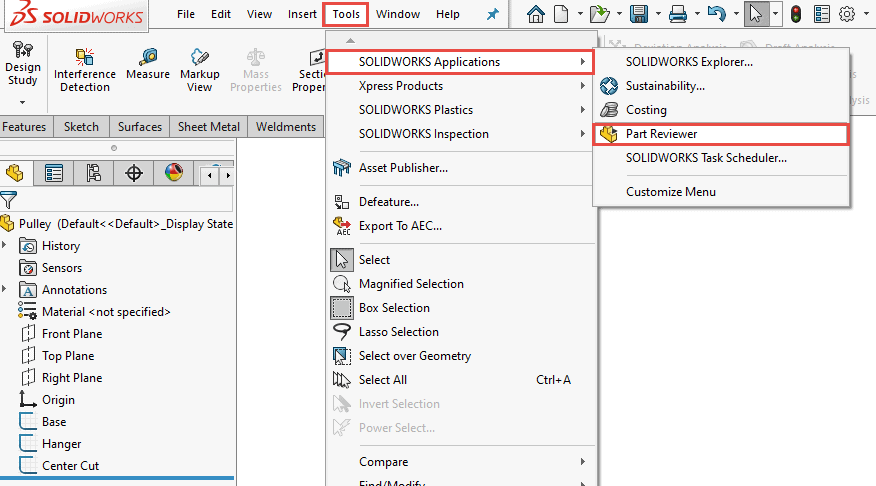Image resolution: width=876 pixels, height=486 pixels.
Task: Open File Properties list icon
Action: [822, 14]
